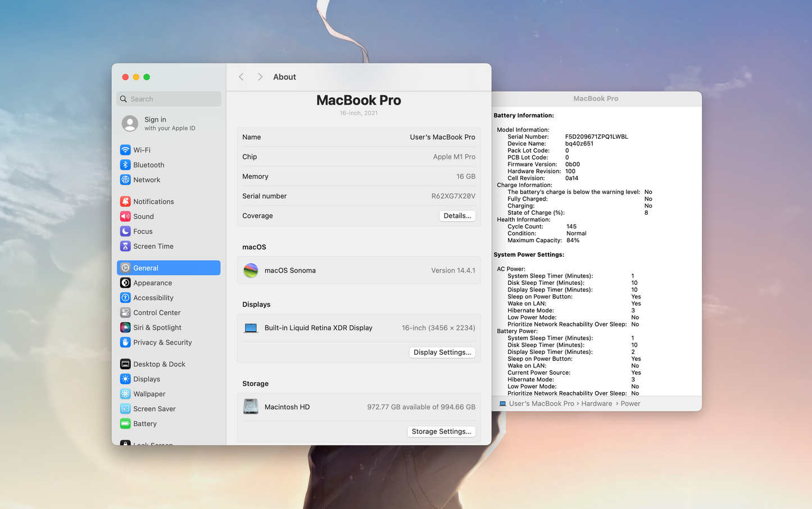Click the Screen Saver icon
Image resolution: width=812 pixels, height=509 pixels.
(x=125, y=409)
